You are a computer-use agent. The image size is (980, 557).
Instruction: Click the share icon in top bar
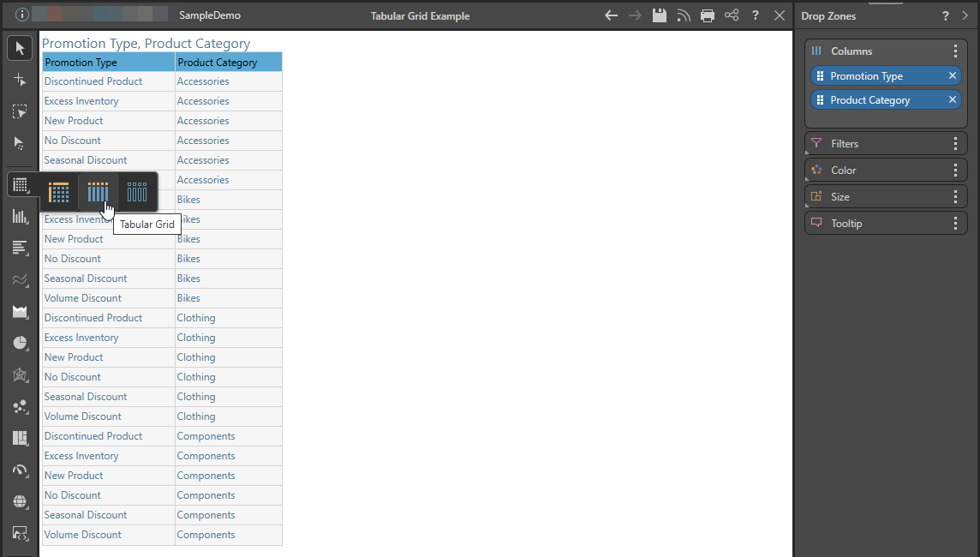click(x=732, y=15)
